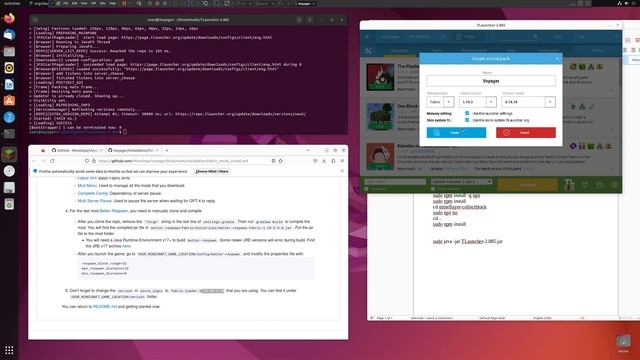Toggle 'Use the skin system tlauncher.org' checkbox
Image resolution: width=640 pixels, height=360 pixels.
(467, 120)
